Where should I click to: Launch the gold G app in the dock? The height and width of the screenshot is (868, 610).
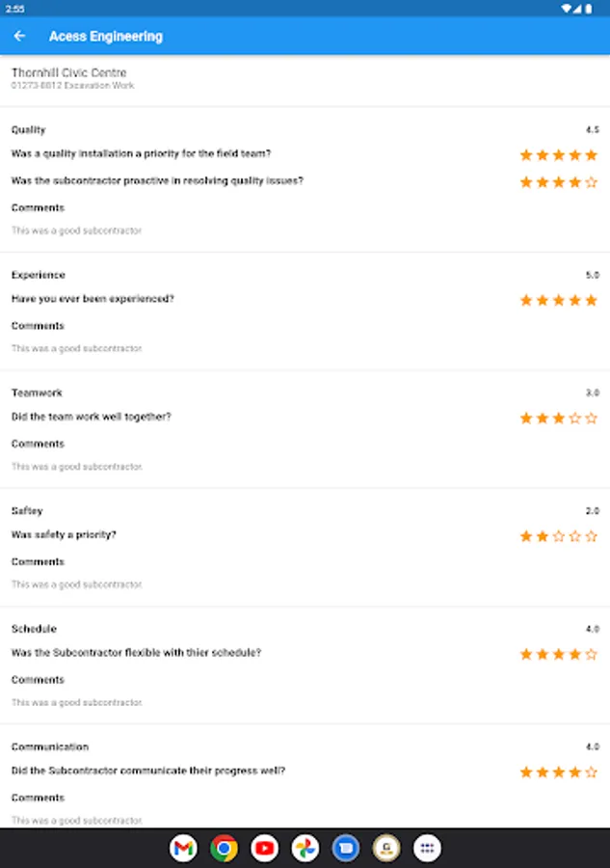tap(386, 849)
